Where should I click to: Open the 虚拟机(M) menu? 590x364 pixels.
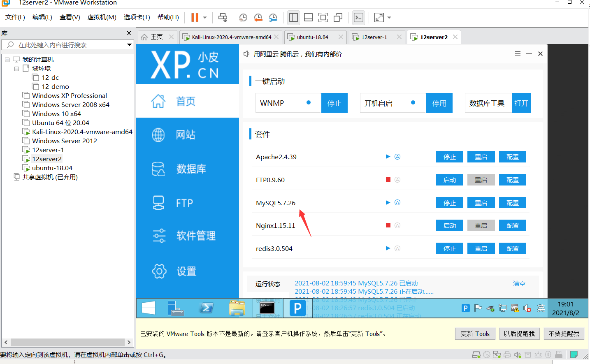coord(102,17)
